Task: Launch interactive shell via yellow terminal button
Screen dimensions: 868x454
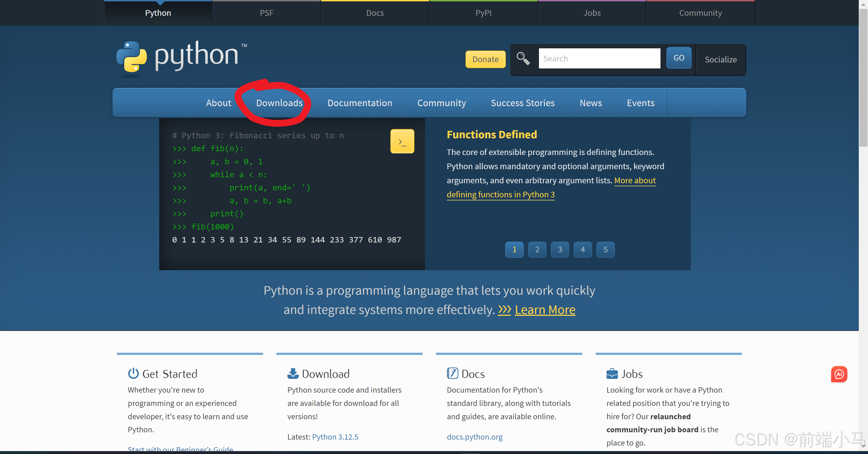Action: pos(402,141)
